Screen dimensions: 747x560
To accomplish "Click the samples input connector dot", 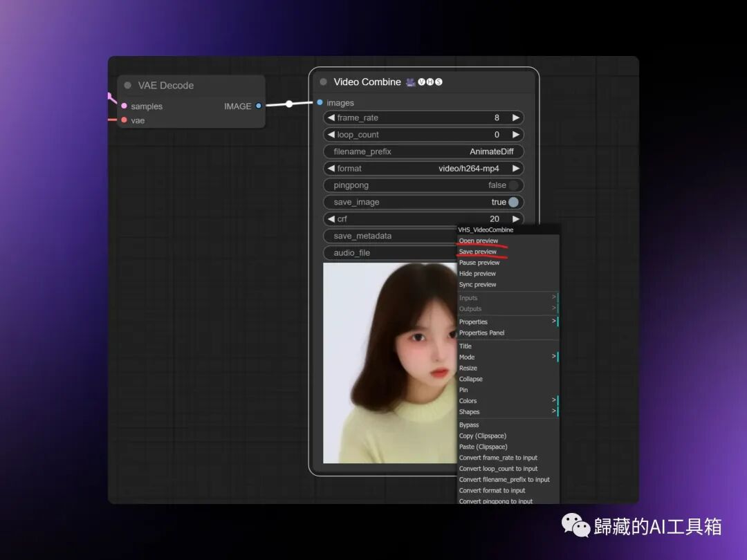I will pos(124,106).
